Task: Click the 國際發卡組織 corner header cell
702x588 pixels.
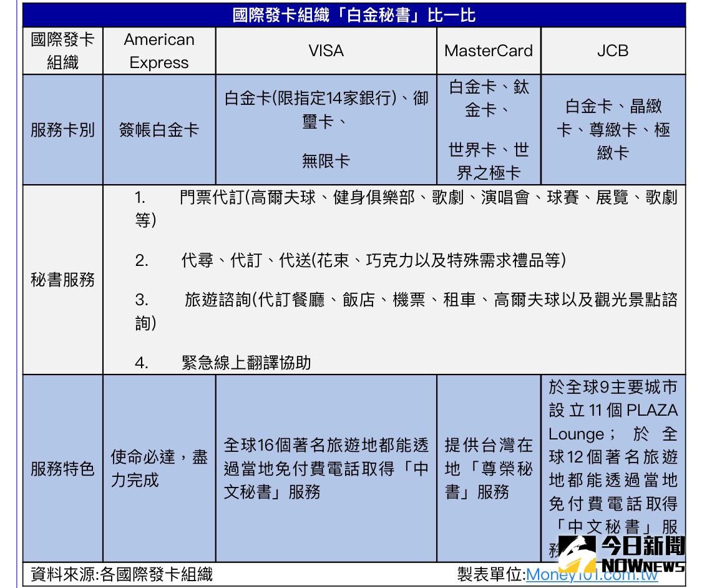Action: click(x=63, y=51)
